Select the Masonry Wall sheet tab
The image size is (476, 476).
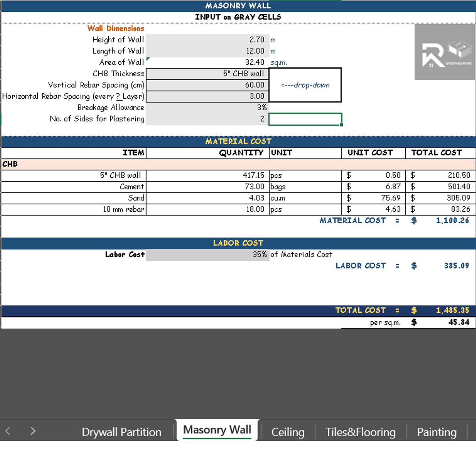[217, 430]
